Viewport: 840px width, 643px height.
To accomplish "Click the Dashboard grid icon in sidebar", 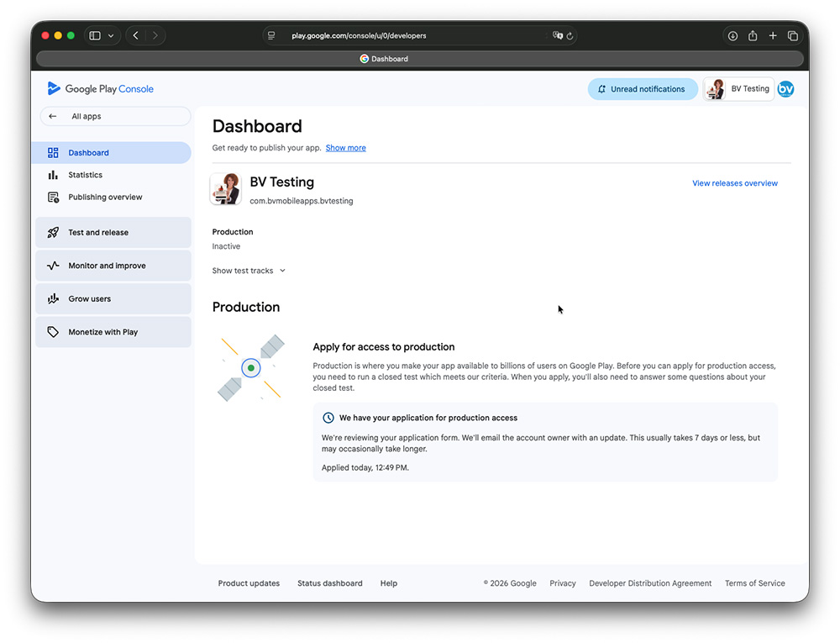I will click(x=53, y=153).
